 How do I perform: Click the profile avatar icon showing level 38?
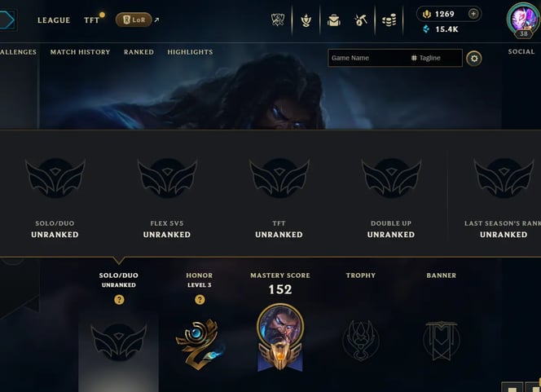pos(523,20)
